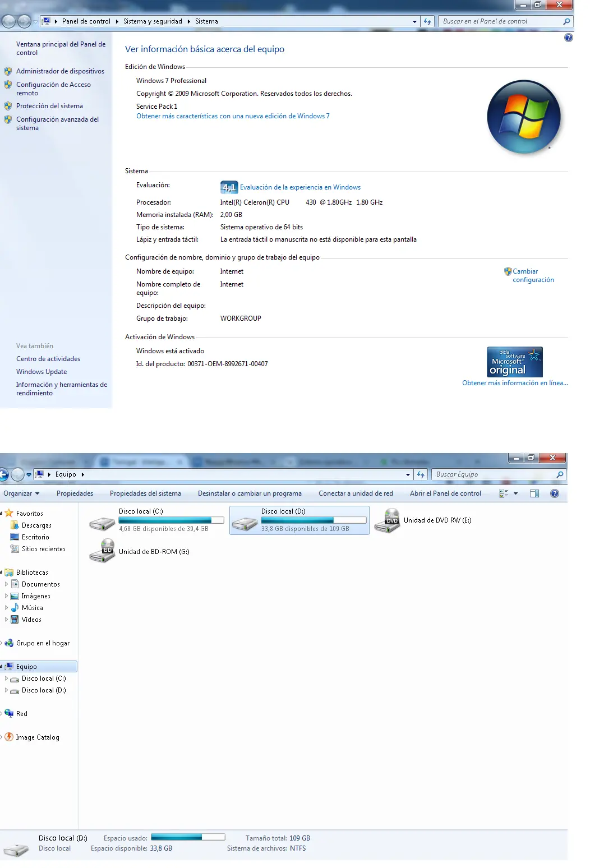Click the search magnifier in Buscar Equipo box
The image size is (590, 868).
560,474
